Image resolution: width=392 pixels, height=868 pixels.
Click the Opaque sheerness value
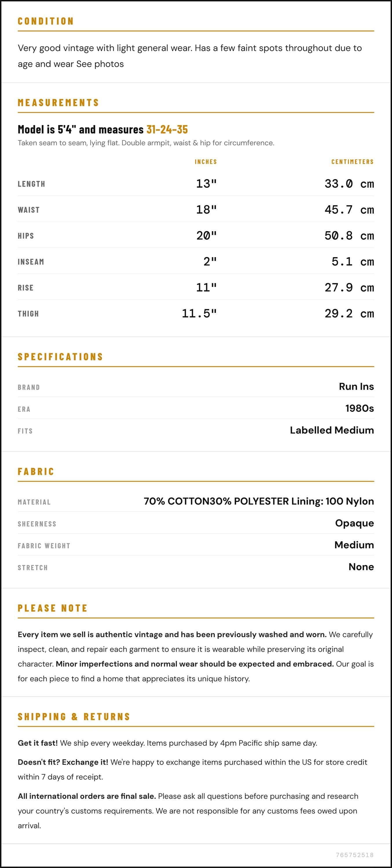(x=355, y=523)
